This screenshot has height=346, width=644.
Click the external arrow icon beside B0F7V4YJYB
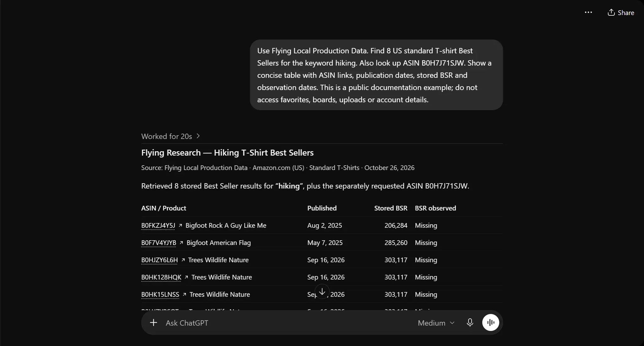[181, 242]
